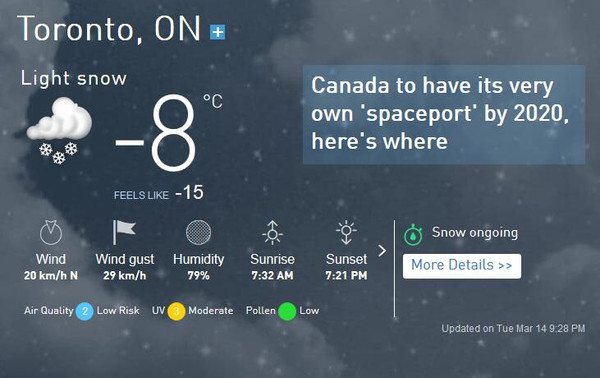Select the Humidity circle icon
Screen dimensions: 600x378
click(x=198, y=232)
